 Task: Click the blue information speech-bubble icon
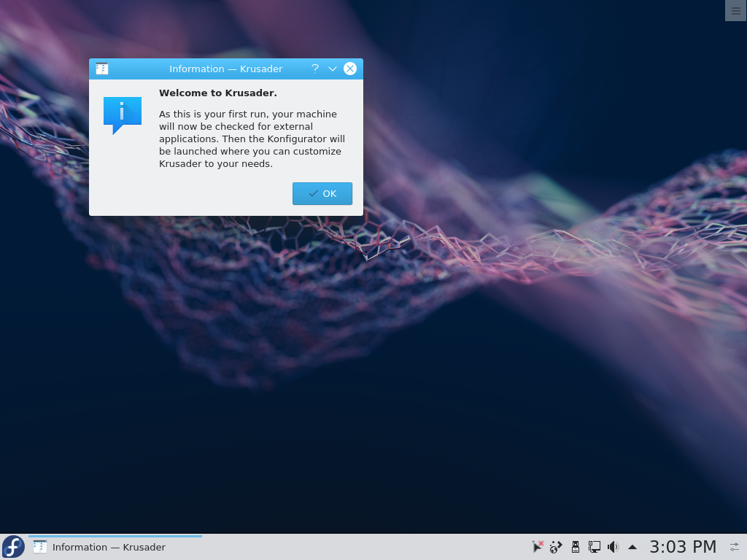coord(123,115)
